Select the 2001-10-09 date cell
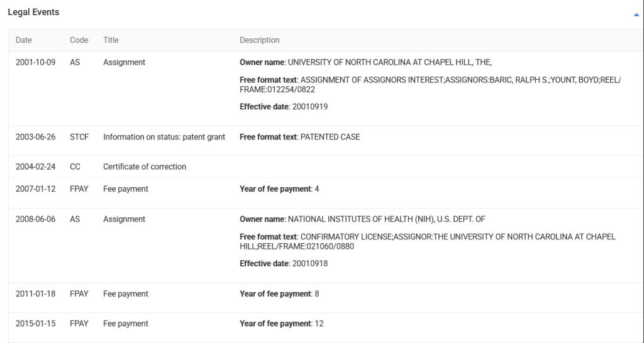The height and width of the screenshot is (343, 644). pyautogui.click(x=35, y=62)
